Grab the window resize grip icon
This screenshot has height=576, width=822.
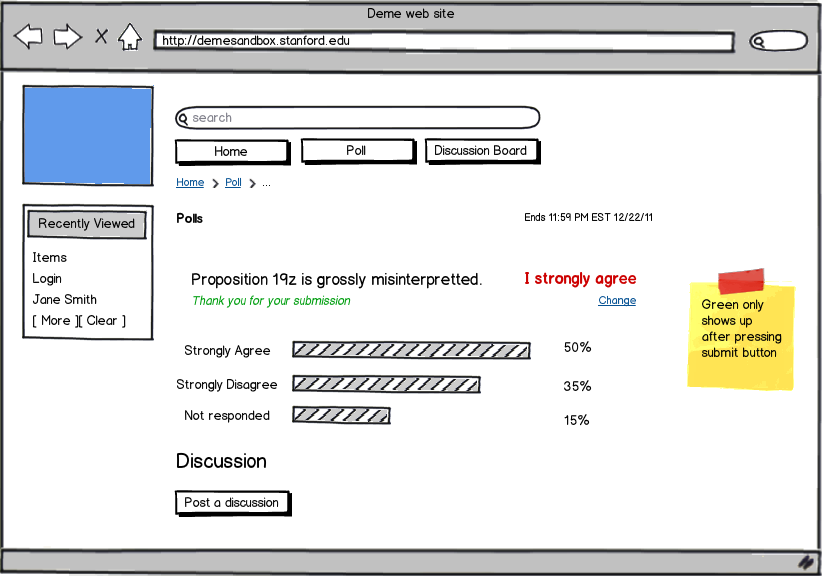pos(804,562)
